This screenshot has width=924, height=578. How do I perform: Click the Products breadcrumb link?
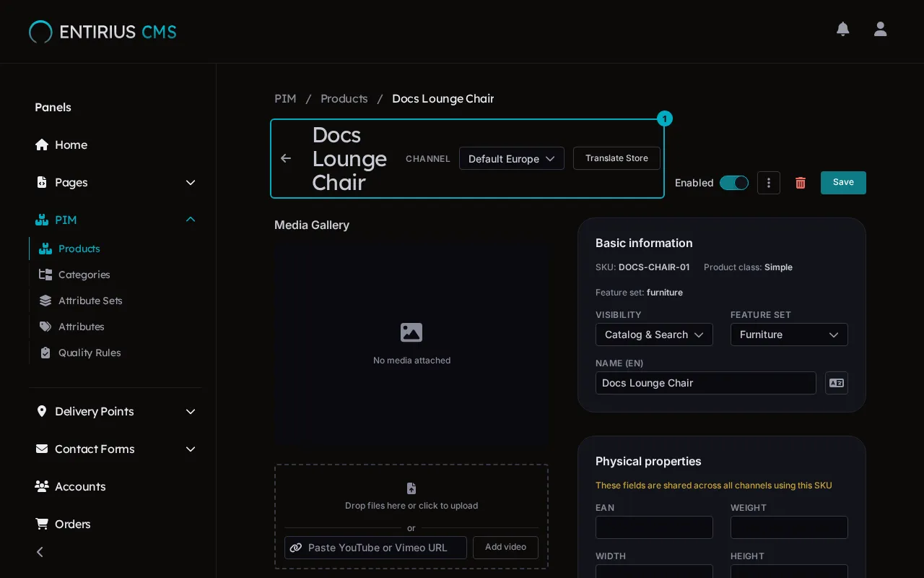344,98
